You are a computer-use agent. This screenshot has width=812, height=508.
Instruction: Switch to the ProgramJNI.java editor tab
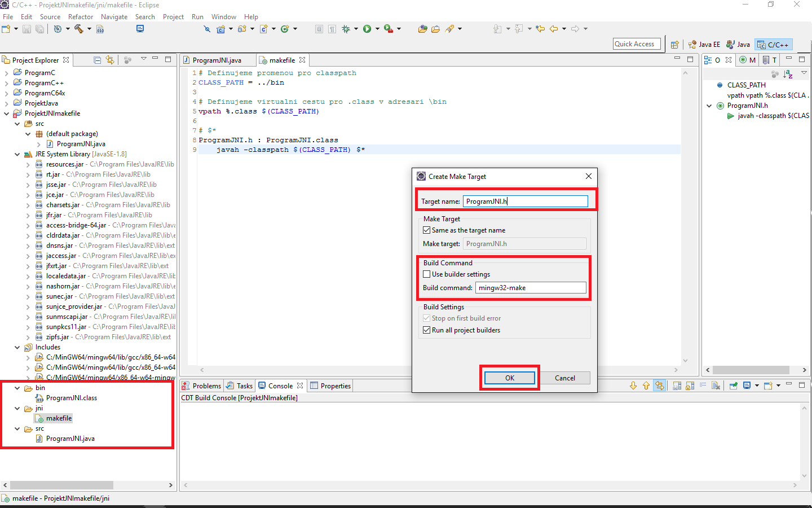[218, 59]
